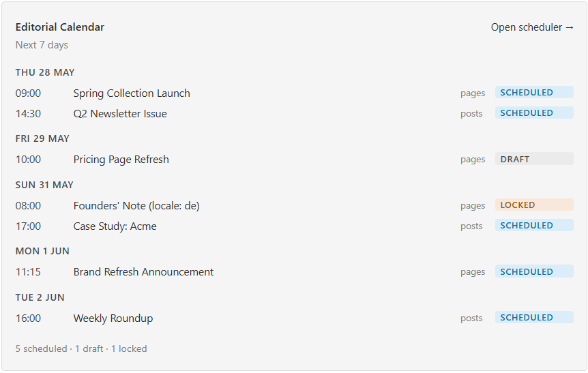Open the Brand Refresh Announcement entry
588x373 pixels.
click(x=143, y=272)
